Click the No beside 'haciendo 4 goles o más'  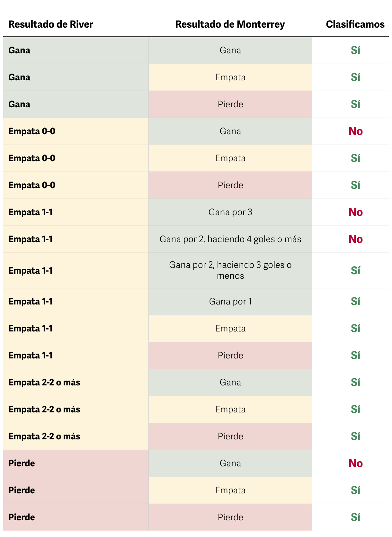(x=356, y=239)
